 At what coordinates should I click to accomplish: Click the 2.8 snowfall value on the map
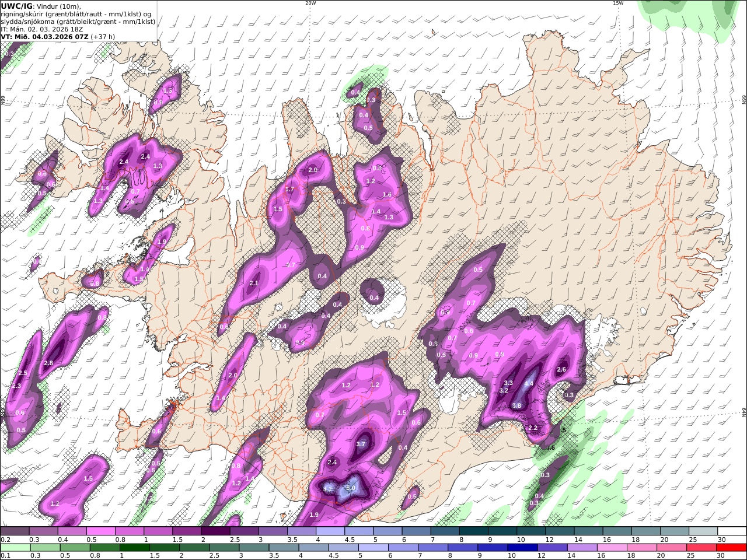tap(48, 363)
